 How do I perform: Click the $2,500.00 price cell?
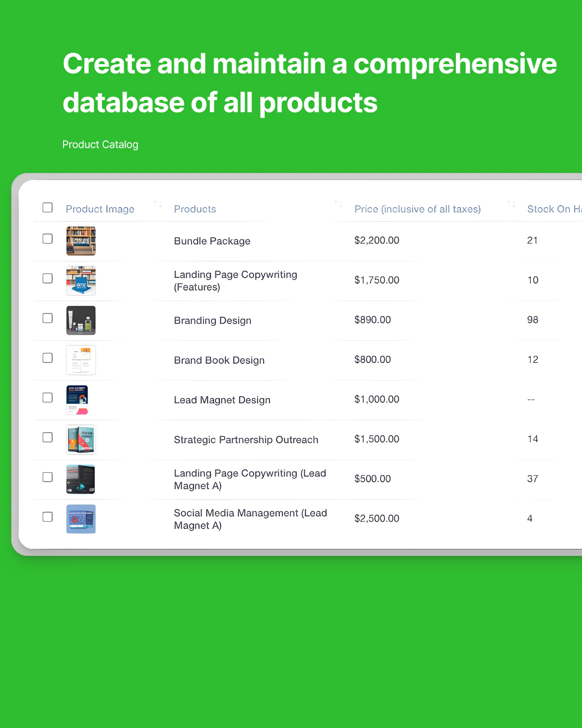point(377,518)
